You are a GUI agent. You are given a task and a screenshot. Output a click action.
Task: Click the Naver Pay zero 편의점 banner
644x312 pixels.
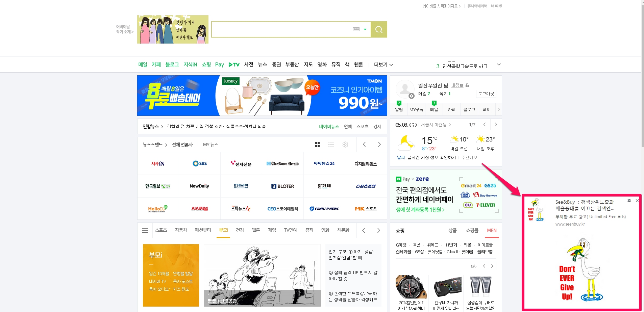coord(446,194)
